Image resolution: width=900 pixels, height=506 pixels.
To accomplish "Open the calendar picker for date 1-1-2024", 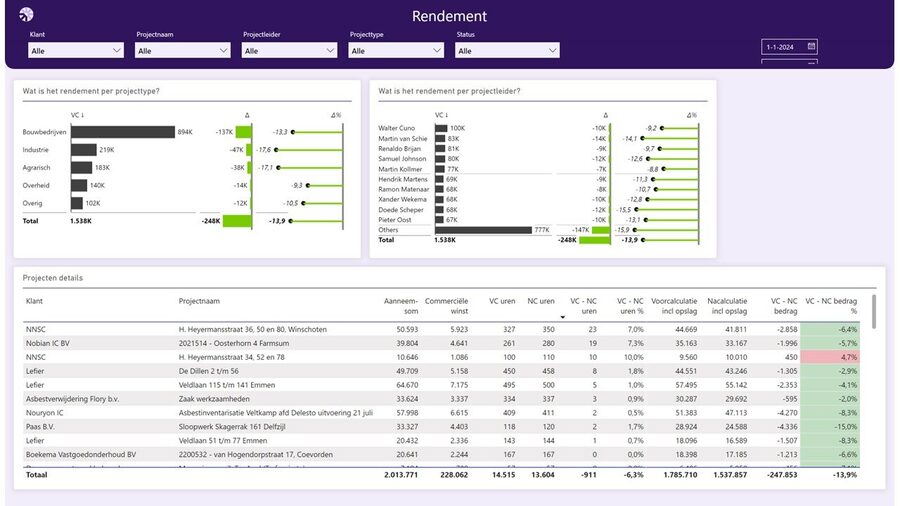I will [x=811, y=46].
